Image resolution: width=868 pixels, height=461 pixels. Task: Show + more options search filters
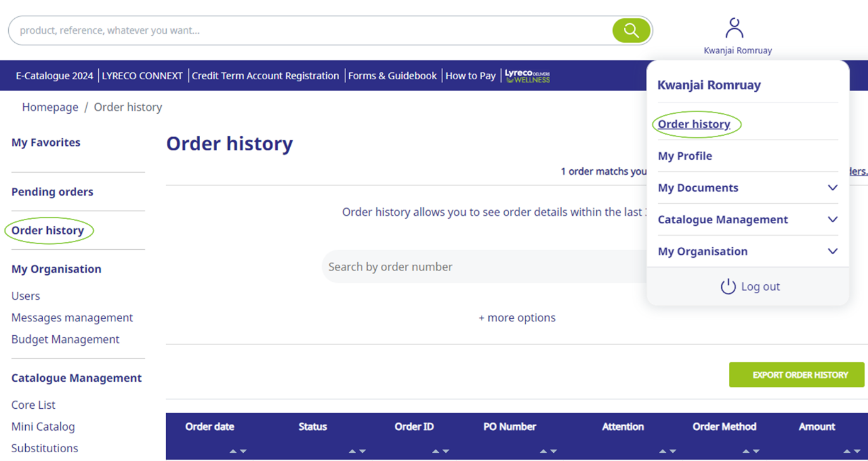click(517, 318)
